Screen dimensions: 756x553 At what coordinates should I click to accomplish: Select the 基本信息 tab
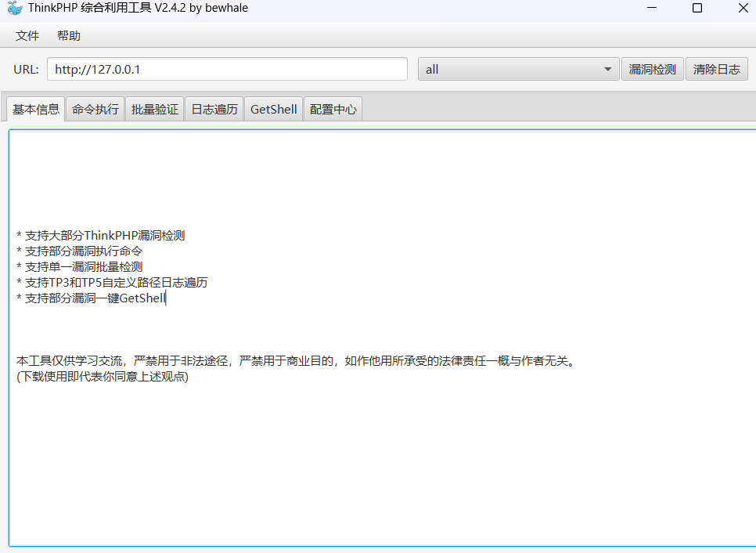click(x=36, y=109)
